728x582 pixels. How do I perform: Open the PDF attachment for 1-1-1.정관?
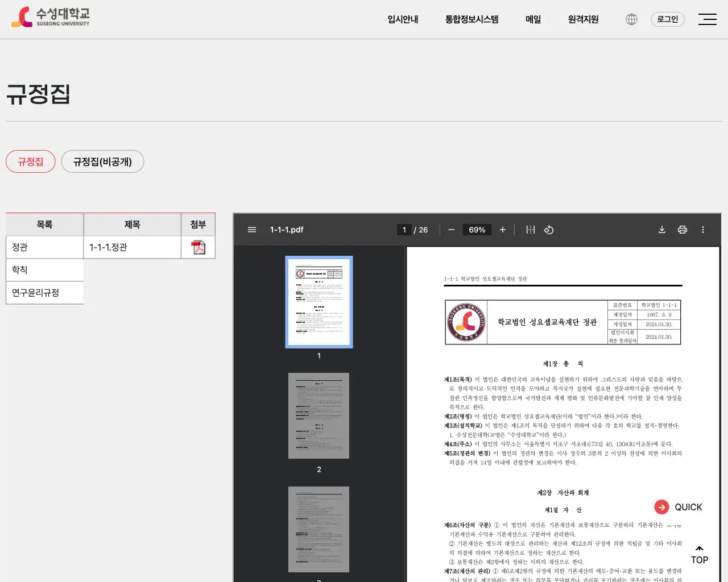point(198,247)
